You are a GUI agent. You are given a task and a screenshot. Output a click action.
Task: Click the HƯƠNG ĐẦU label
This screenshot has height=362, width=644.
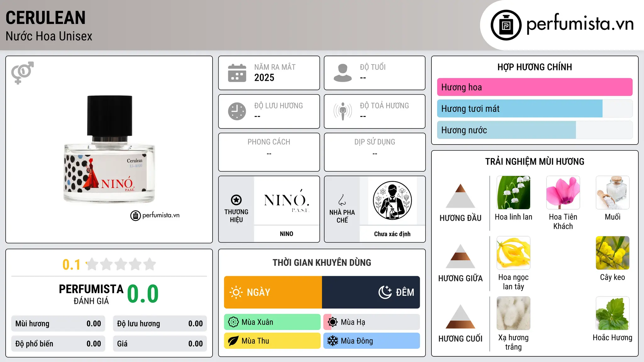[460, 218]
